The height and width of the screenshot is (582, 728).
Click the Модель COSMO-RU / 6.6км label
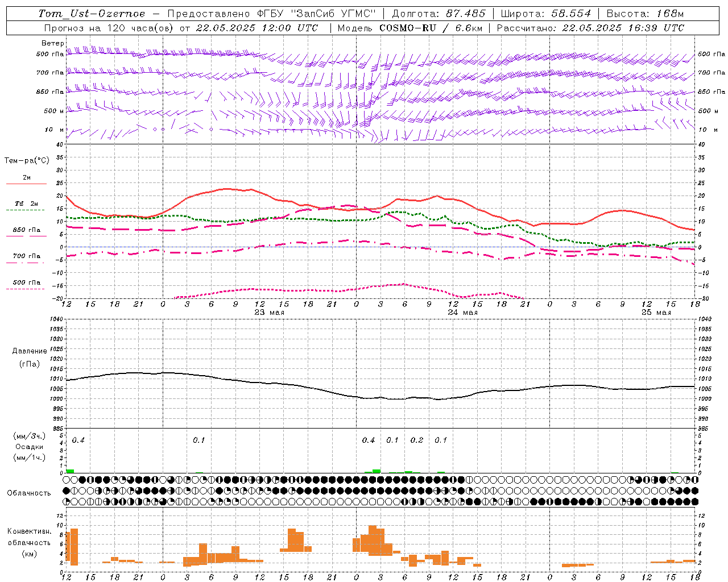[409, 28]
